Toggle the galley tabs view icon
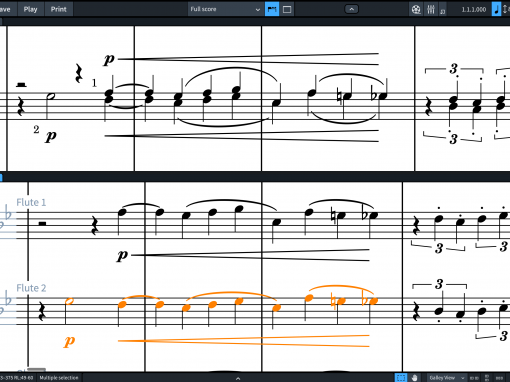Image resolution: width=510 pixels, height=382 pixels. (x=272, y=9)
